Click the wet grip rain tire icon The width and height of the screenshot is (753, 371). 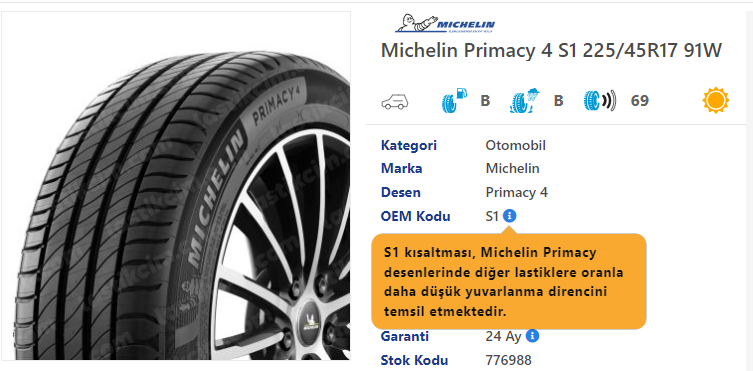(x=525, y=101)
